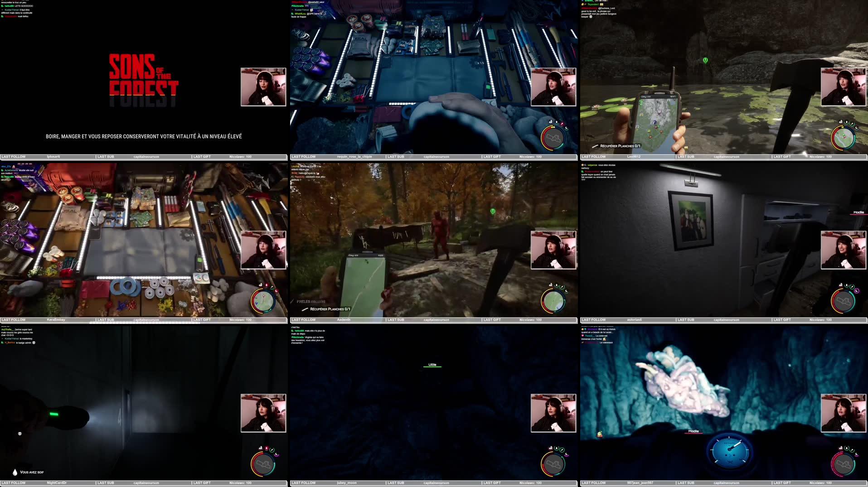Switch to the 'Modile' tab on the right panel
Image resolution: width=868 pixels, height=487 pixels.
859,211
